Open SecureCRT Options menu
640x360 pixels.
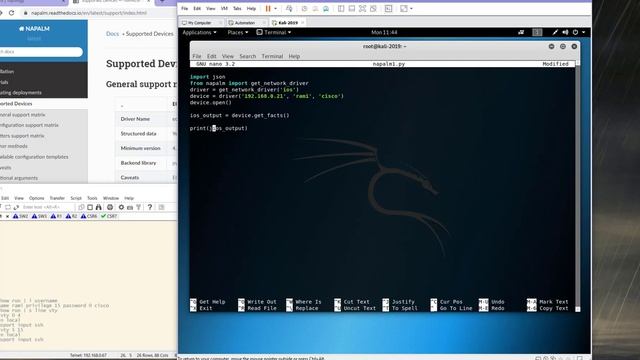pyautogui.click(x=36, y=198)
